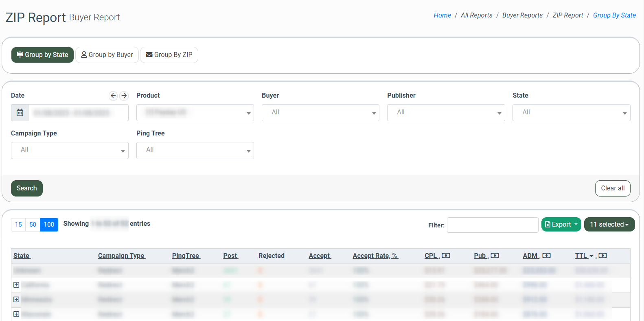Image resolution: width=644 pixels, height=321 pixels.
Task: Click the money icon next to ADM
Action: pyautogui.click(x=547, y=255)
